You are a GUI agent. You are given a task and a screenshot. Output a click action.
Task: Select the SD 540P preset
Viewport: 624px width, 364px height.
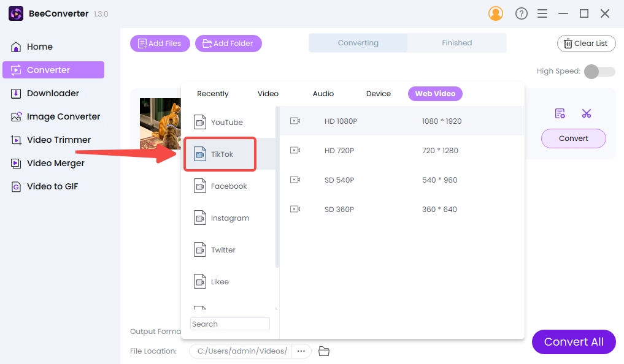[x=402, y=180]
